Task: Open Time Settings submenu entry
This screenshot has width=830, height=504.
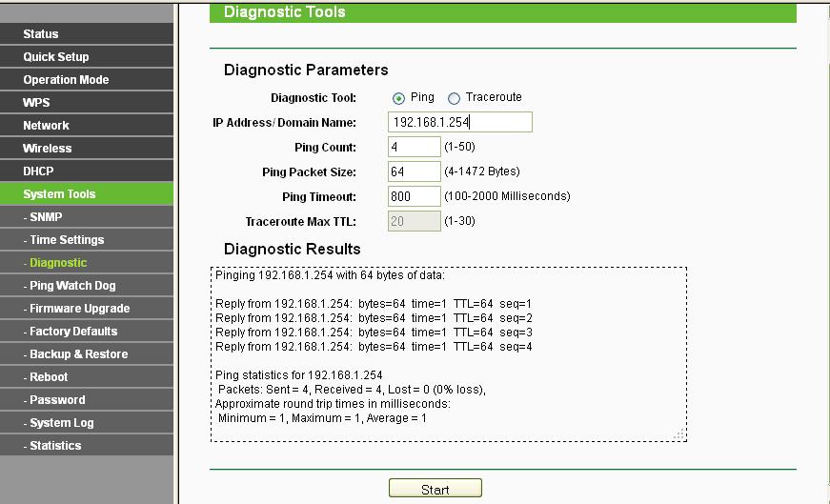Action: (x=87, y=240)
